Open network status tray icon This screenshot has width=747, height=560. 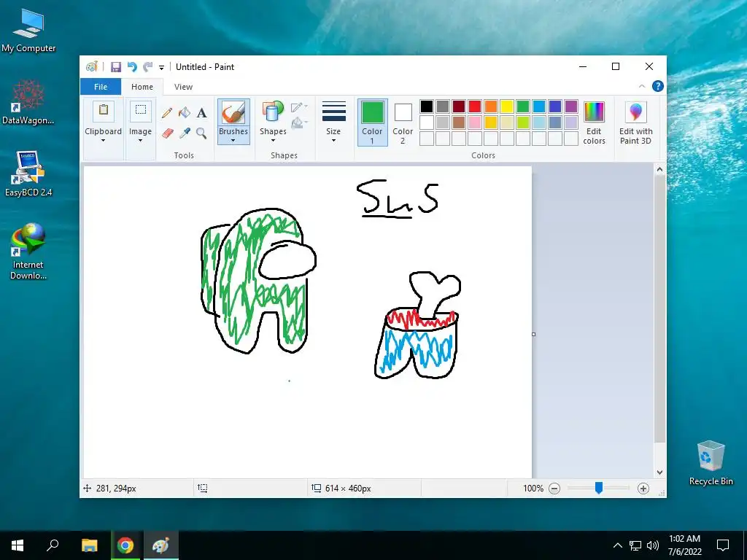tap(635, 545)
